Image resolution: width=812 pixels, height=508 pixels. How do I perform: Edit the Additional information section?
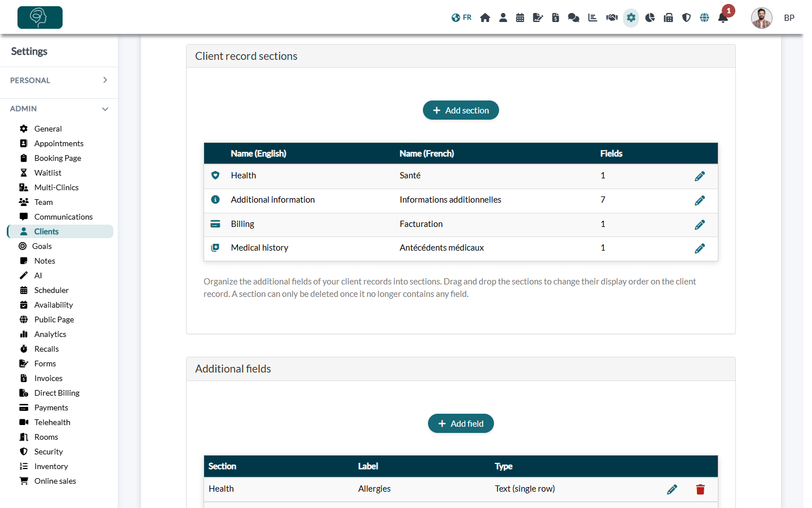pyautogui.click(x=700, y=200)
